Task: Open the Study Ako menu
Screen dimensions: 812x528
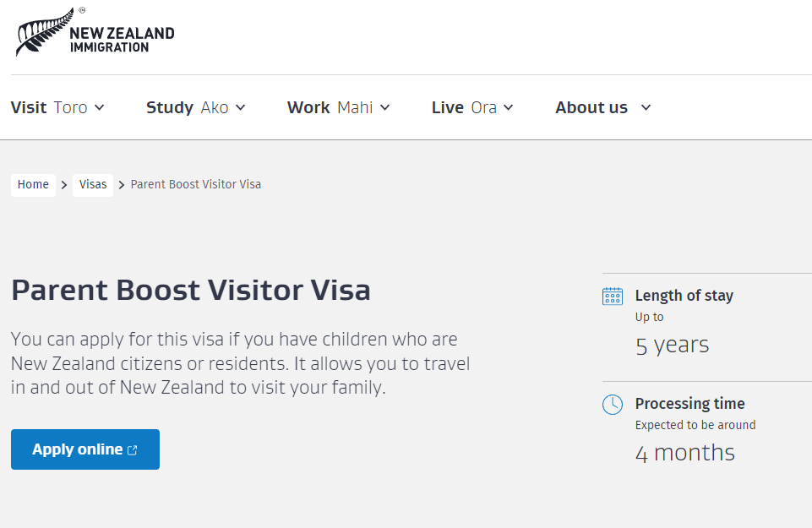Action: tap(187, 108)
